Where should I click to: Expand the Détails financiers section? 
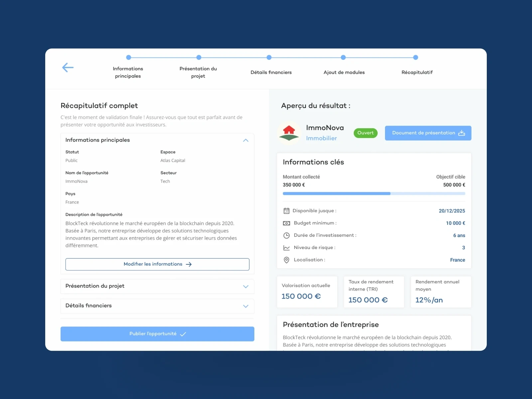tap(246, 306)
